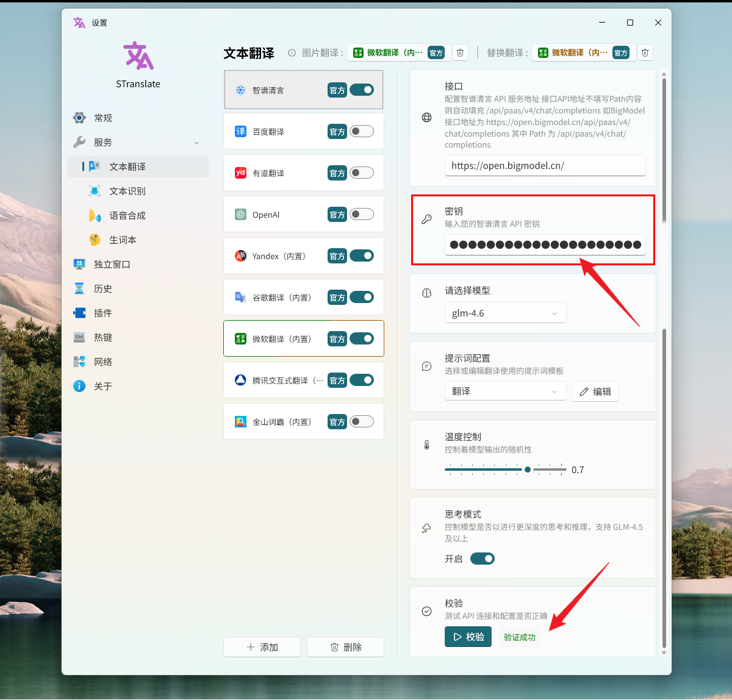Screen dimensions: 732x700
Task: Click the 有道翻译 service icon
Action: 241,173
